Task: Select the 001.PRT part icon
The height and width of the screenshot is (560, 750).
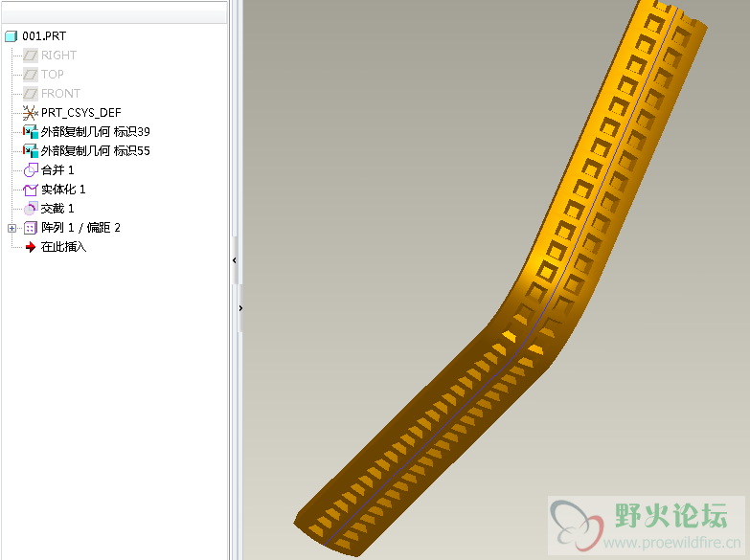Action: 11,36
